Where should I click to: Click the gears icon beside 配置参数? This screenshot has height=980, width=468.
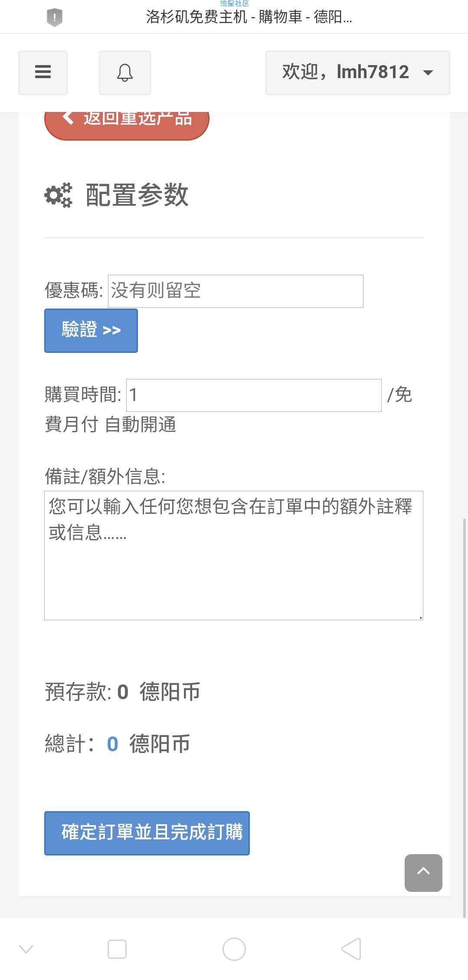59,195
